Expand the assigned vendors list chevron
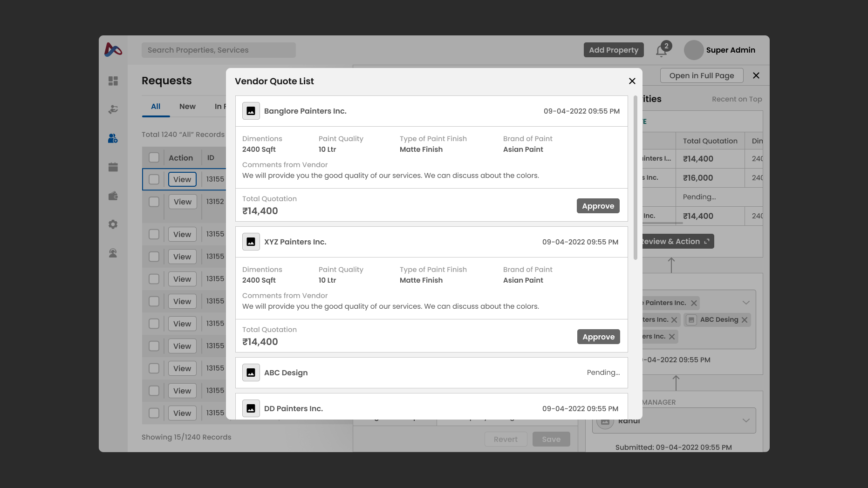 pyautogui.click(x=746, y=302)
